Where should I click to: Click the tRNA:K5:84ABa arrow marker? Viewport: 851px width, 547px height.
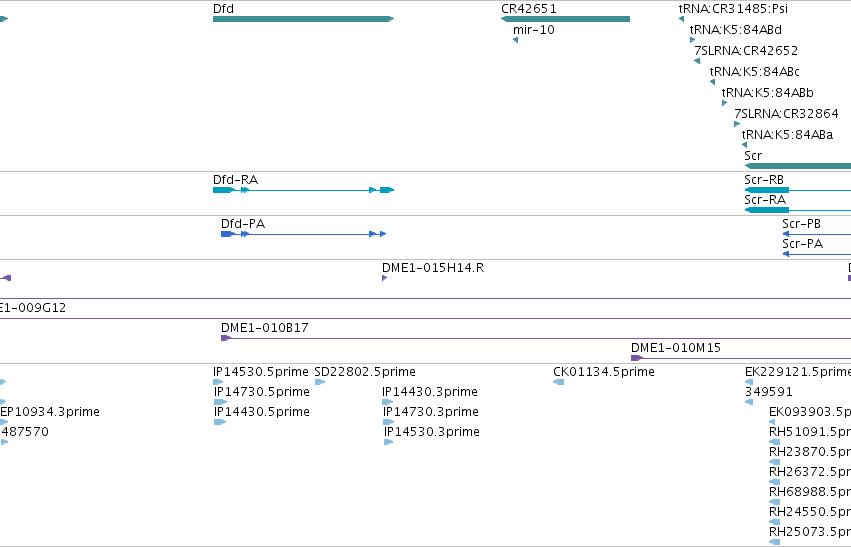(745, 145)
